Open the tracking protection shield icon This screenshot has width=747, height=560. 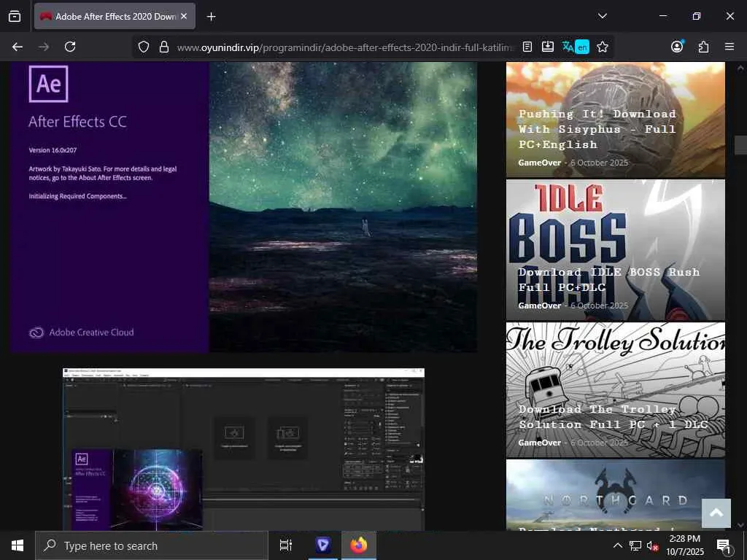point(144,47)
